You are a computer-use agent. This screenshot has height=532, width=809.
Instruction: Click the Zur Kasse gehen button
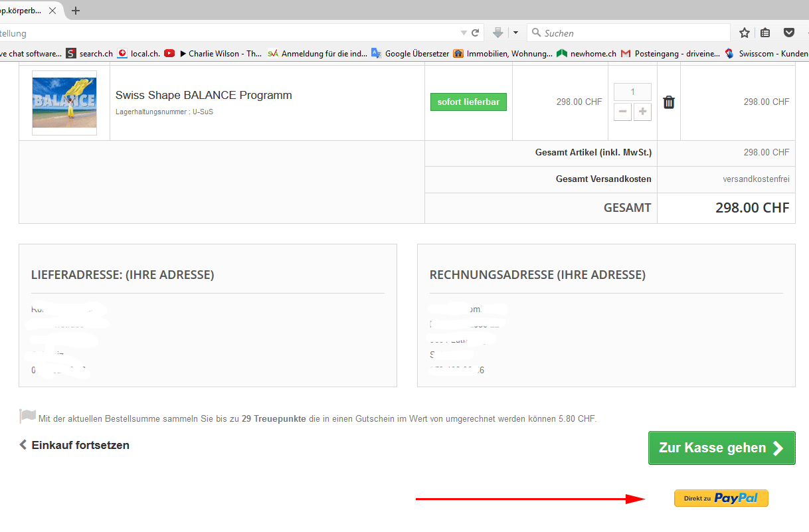click(721, 448)
